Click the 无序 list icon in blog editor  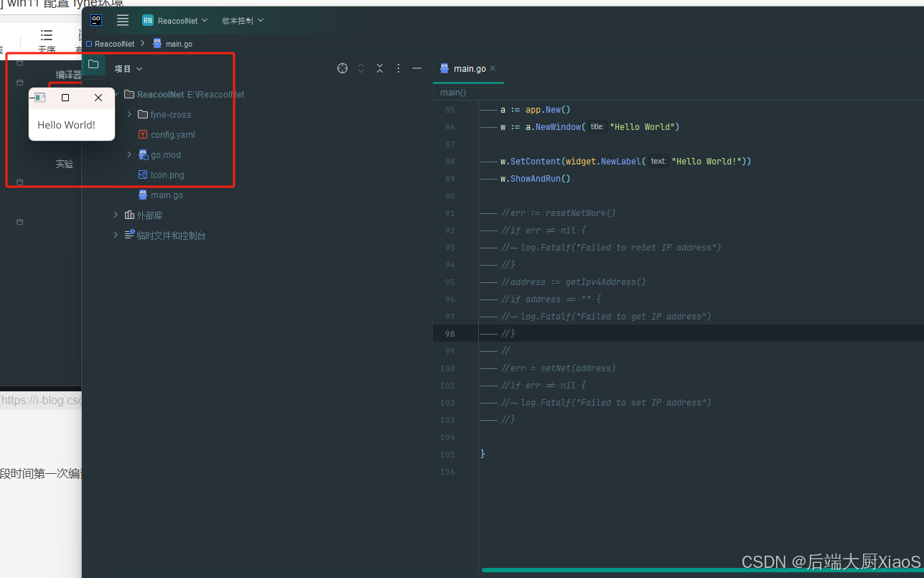point(47,41)
